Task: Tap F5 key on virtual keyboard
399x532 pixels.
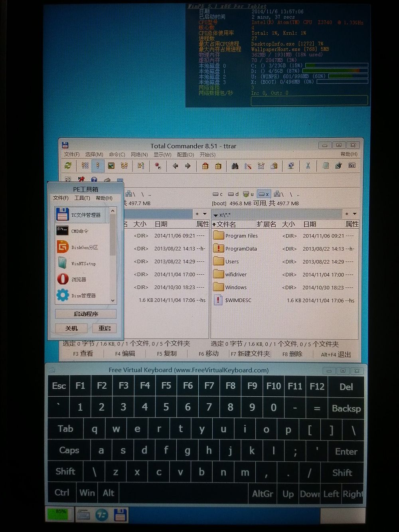Action: (166, 386)
